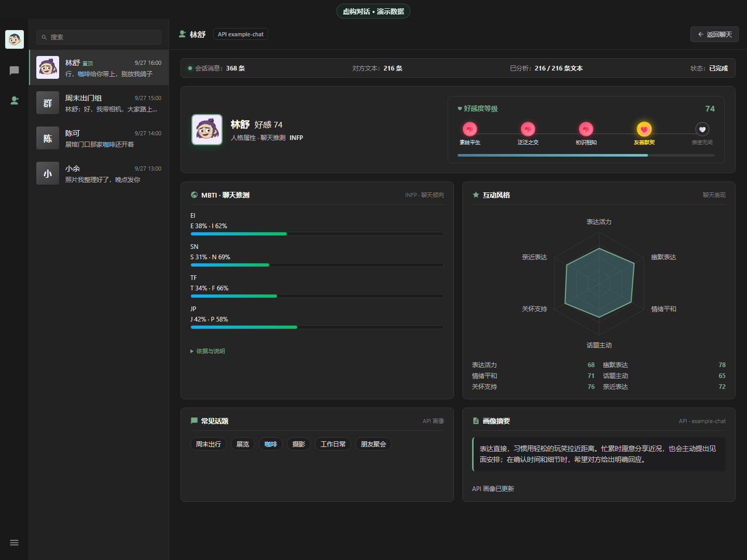The image size is (747, 560).
Task: Click the hamburger menu icon at bottom left
Action: click(15, 543)
